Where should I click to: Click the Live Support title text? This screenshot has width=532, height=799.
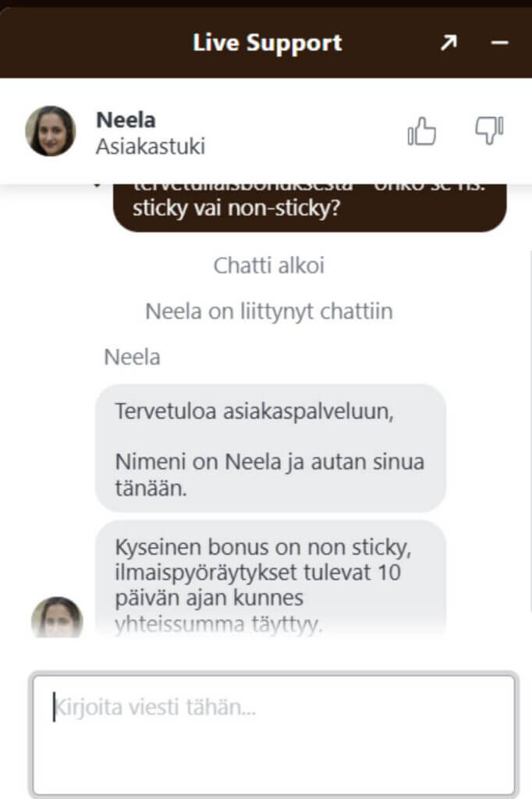point(267,43)
